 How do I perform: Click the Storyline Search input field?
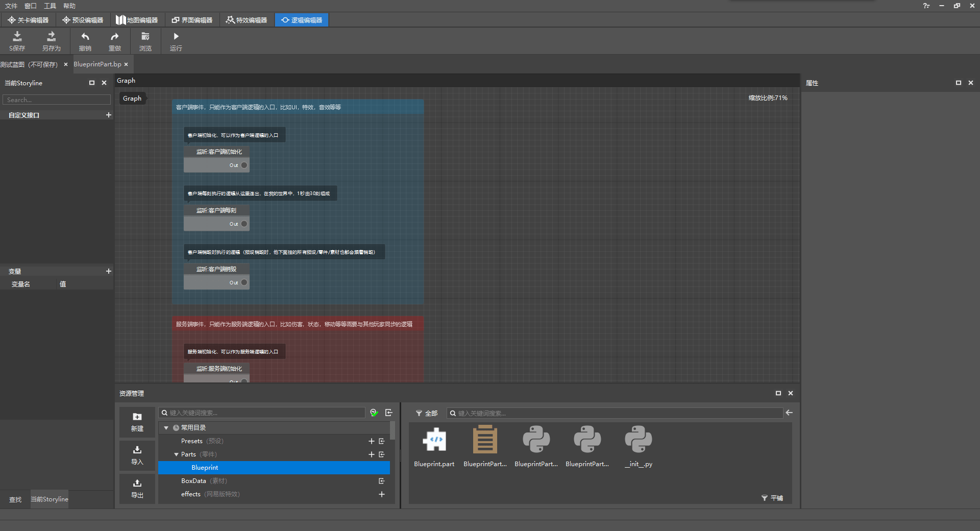point(56,100)
